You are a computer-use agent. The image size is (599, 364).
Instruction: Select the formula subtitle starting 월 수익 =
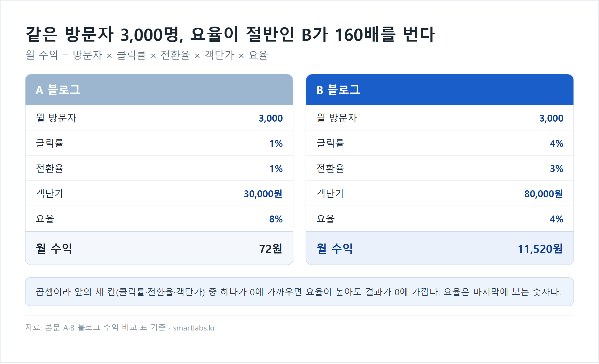point(147,55)
